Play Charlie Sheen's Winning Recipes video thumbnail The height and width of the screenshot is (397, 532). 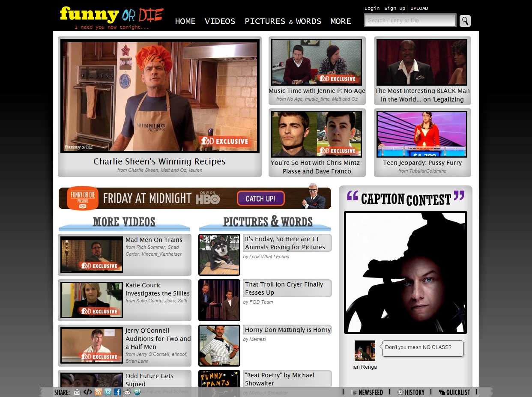click(x=160, y=96)
